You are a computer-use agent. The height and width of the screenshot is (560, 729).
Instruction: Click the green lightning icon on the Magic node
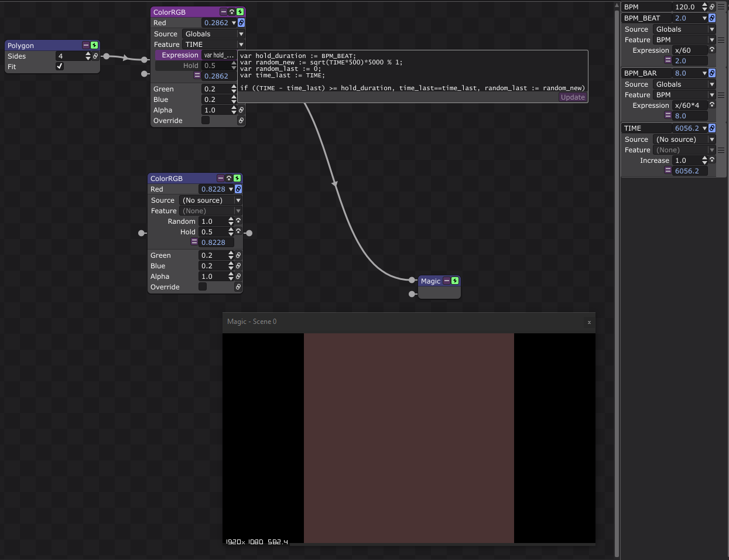[455, 281]
